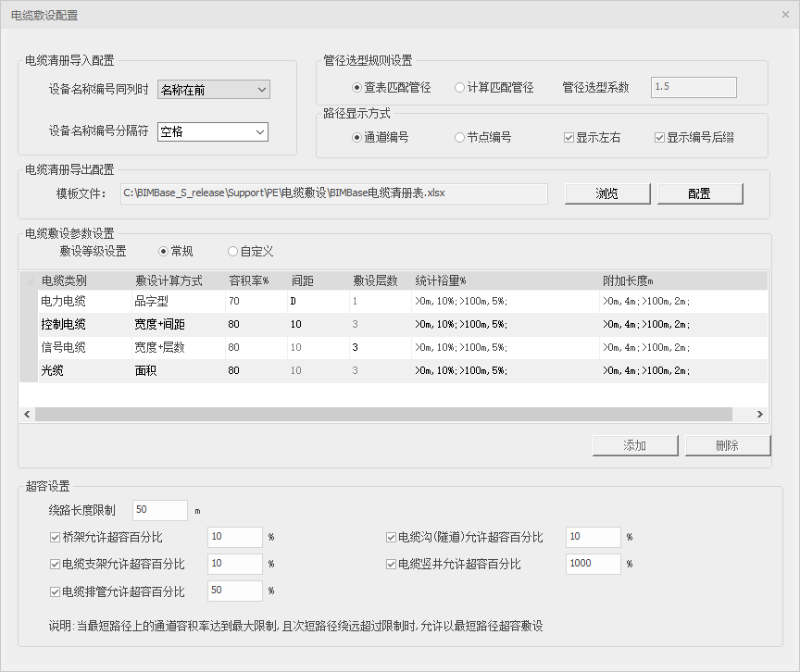Click the 模板文件 path field
The width and height of the screenshot is (800, 672).
(x=333, y=193)
